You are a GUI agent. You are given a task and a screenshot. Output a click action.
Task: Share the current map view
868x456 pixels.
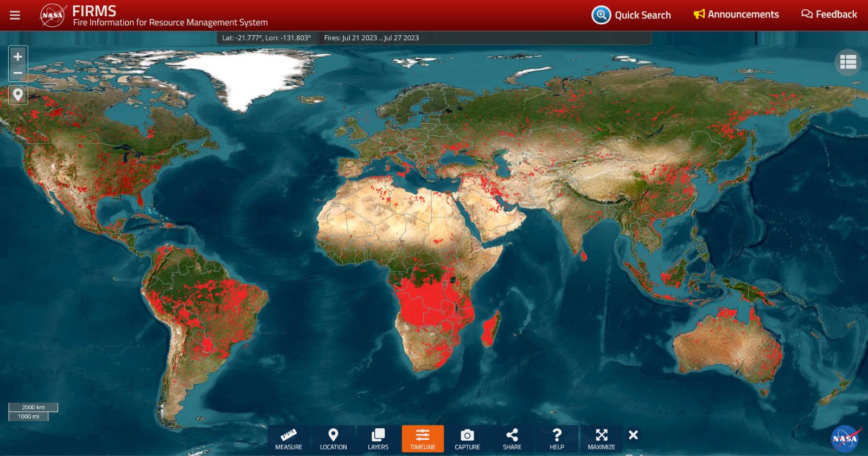pos(512,439)
